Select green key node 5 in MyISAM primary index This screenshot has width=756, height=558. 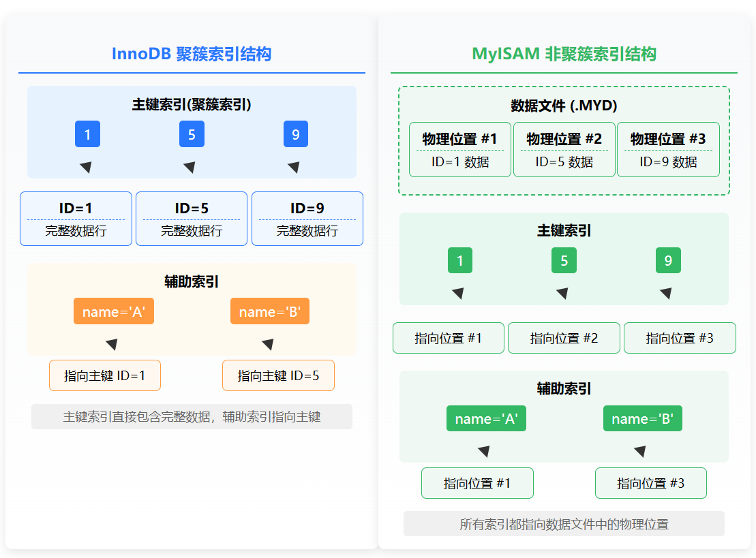[564, 260]
